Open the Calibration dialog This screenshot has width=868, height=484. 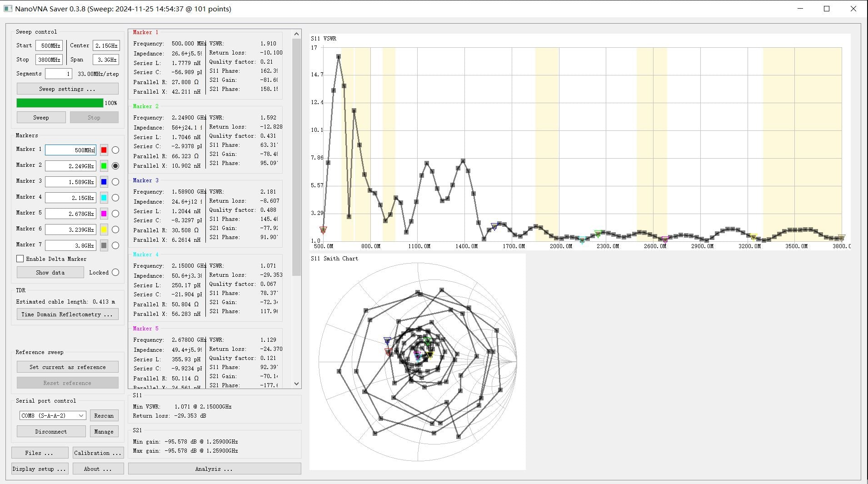tap(98, 453)
